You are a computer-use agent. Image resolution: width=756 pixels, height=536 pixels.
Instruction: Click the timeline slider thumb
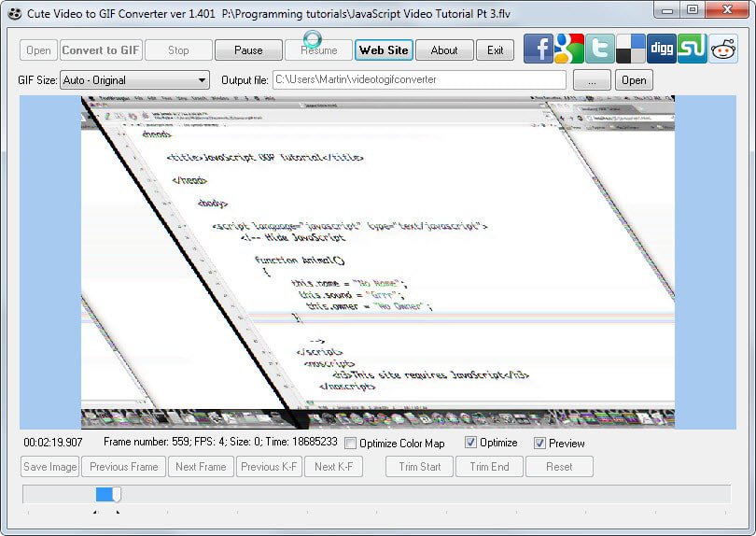click(x=117, y=494)
